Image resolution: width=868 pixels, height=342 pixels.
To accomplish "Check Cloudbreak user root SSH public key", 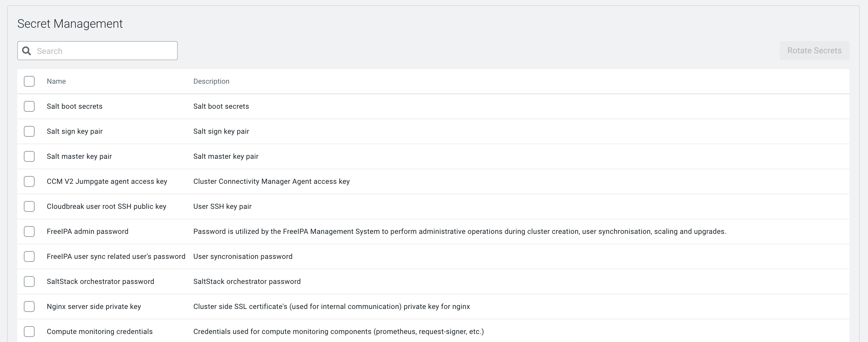I will (29, 206).
